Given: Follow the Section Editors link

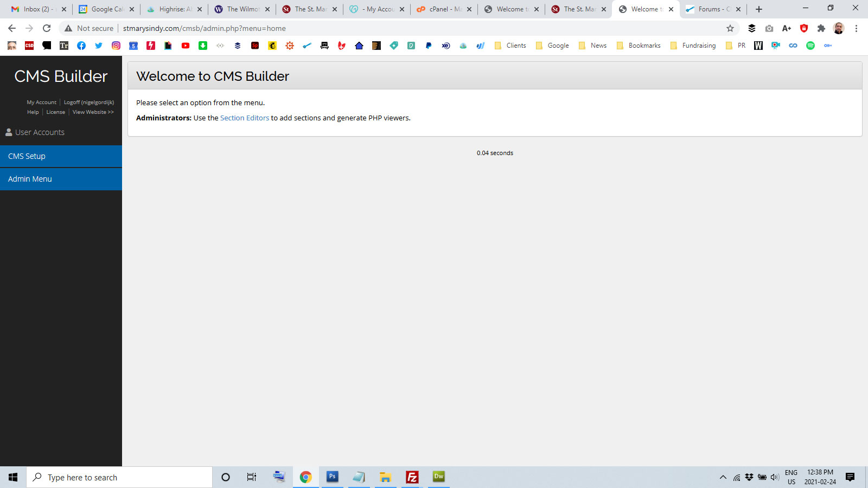Looking at the screenshot, I should [x=244, y=118].
